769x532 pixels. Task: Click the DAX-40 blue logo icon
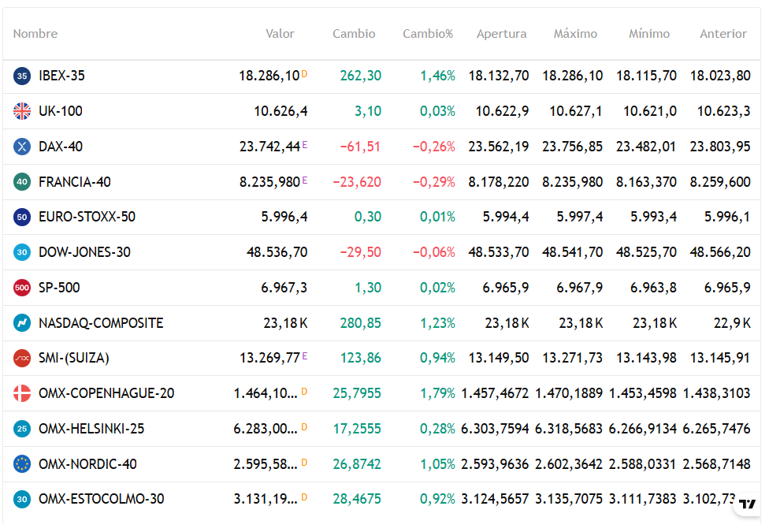(22, 147)
